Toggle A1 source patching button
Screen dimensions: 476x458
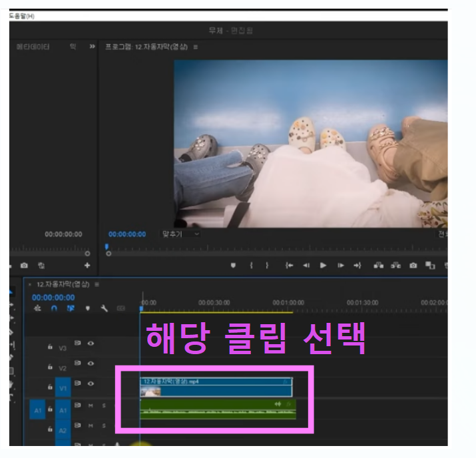tap(38, 410)
